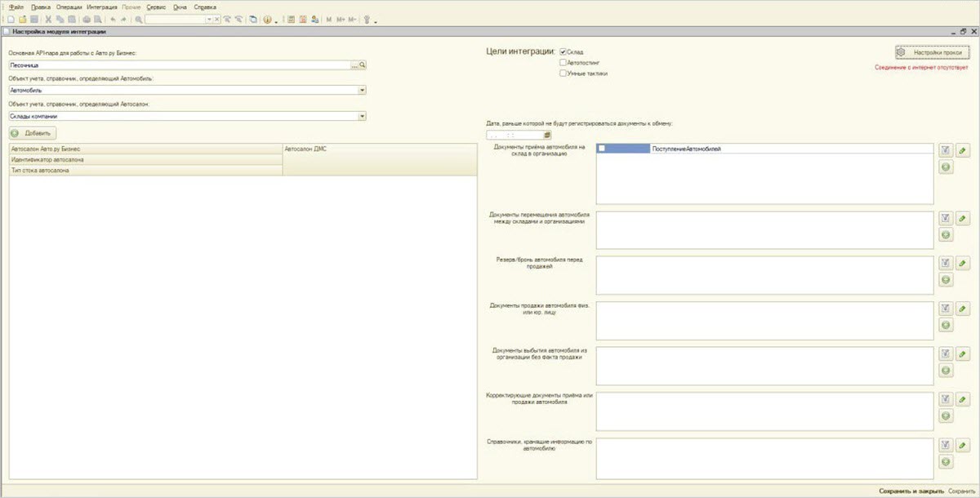This screenshot has width=980, height=498.
Task: Open the calendar from the toolbar
Action: pyautogui.click(x=304, y=19)
